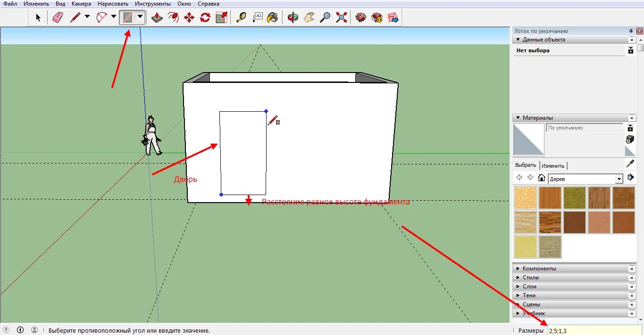This screenshot has width=644, height=335.
Task: Toggle the tray auto-hide pin
Action: click(631, 31)
